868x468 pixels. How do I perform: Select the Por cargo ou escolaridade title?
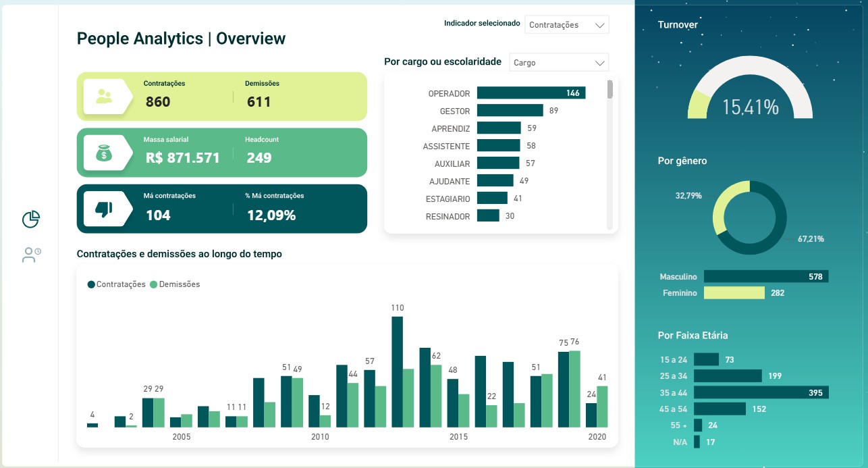click(442, 61)
